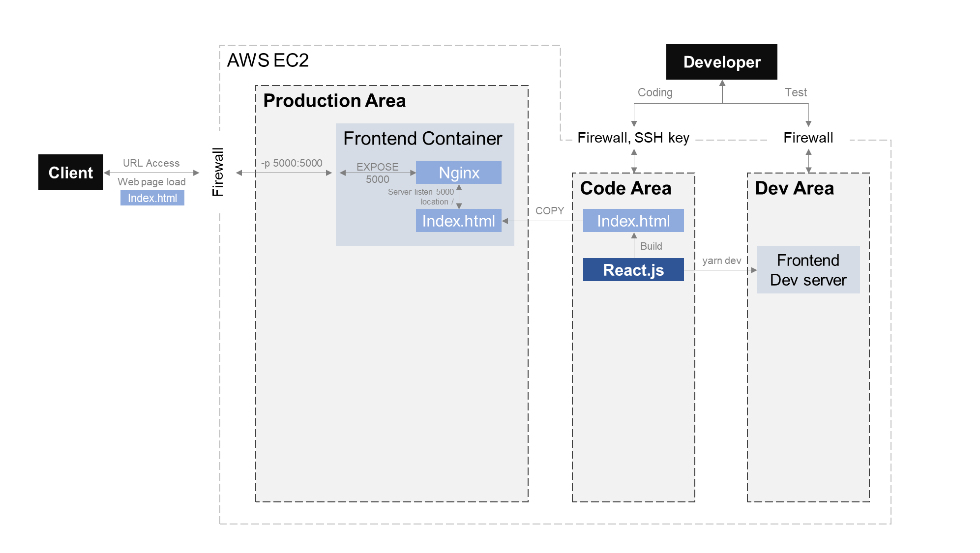Select the vertical Firewall text near Client
This screenshot has height=553, width=980.
pos(218,172)
